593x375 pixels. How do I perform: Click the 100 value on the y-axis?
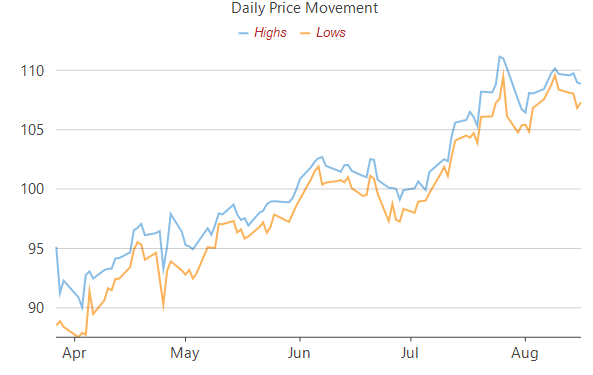(x=32, y=189)
